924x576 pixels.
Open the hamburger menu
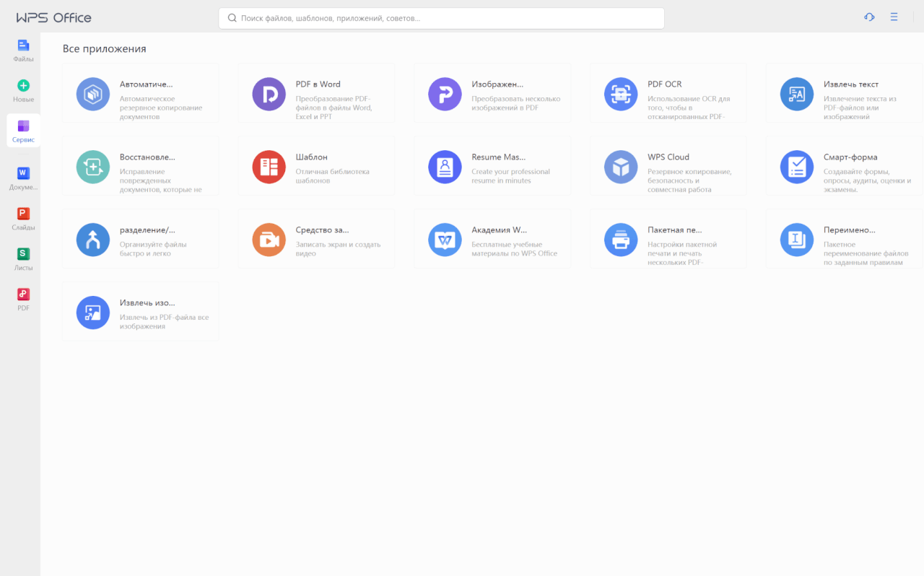pos(894,17)
